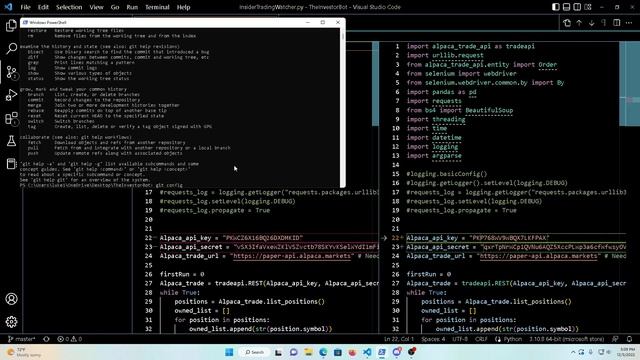Click the left diff pane overview ruler
Viewport: 640px width, 360px height.
[375, 84]
